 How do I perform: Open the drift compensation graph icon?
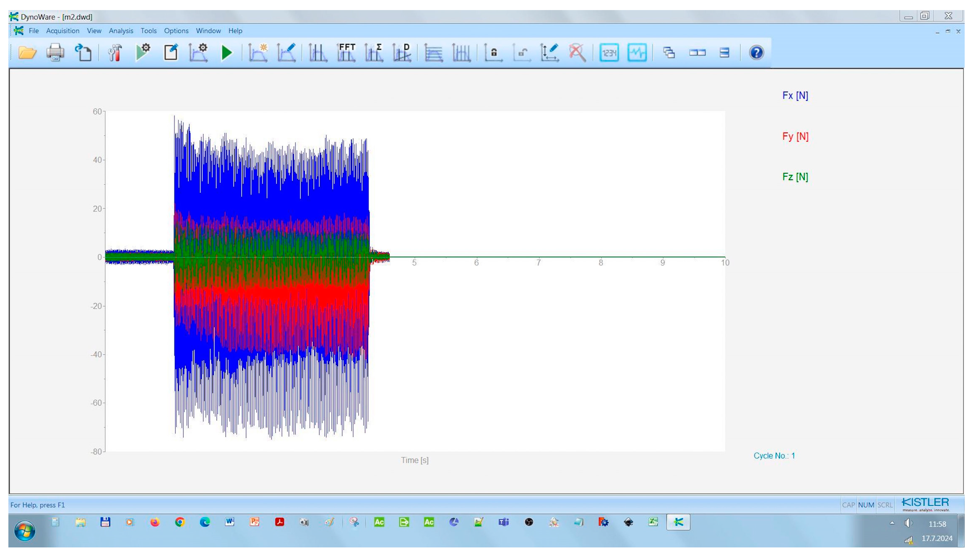402,53
